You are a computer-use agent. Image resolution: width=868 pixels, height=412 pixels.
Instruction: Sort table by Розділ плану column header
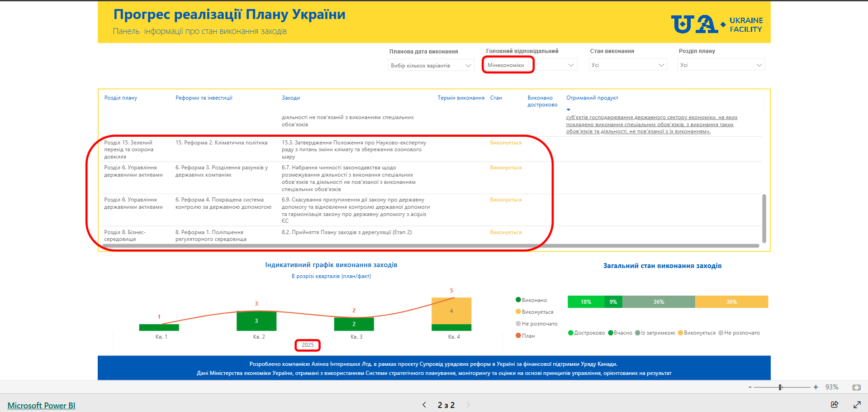[121, 98]
